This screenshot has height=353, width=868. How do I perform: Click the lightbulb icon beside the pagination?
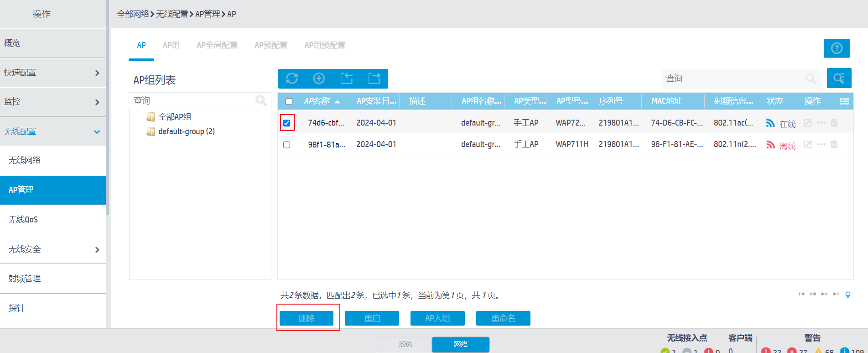click(848, 295)
